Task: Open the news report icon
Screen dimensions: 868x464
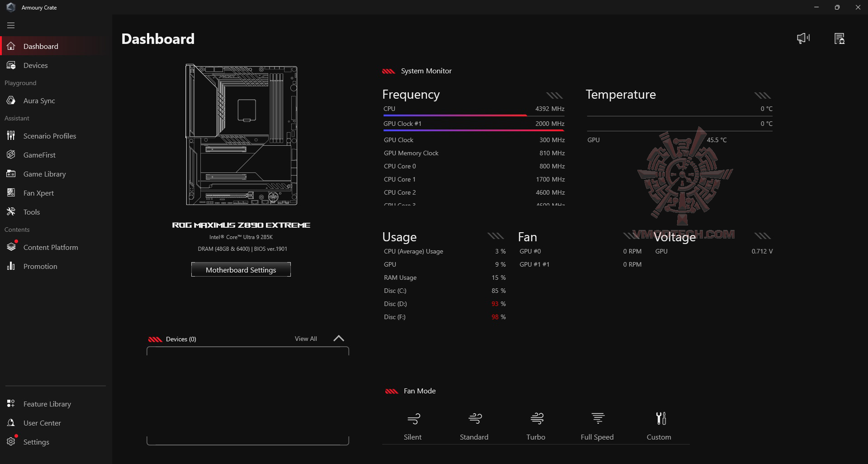Action: coord(840,38)
